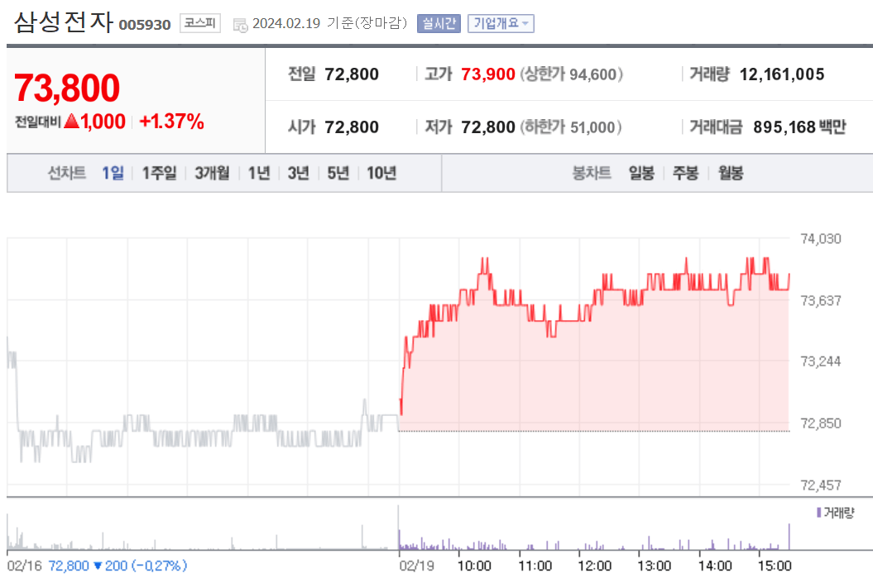This screenshot has height=588, width=873.
Task: Click the calendar icon beside 2024.02.19 date
Action: coord(241,25)
